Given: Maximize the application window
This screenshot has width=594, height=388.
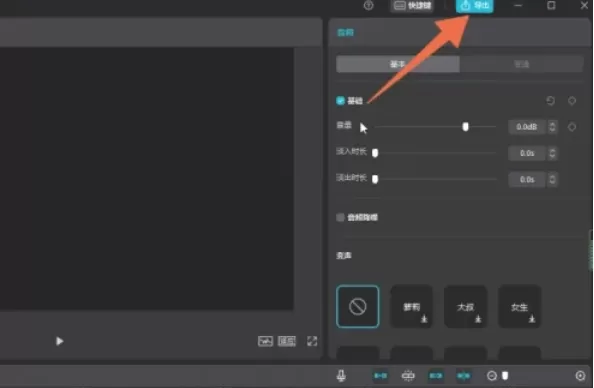Looking at the screenshot, I should click(551, 5).
